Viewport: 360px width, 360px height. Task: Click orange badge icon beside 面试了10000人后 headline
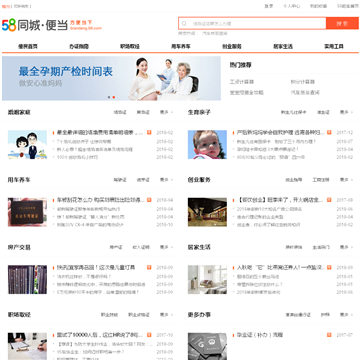(149, 335)
